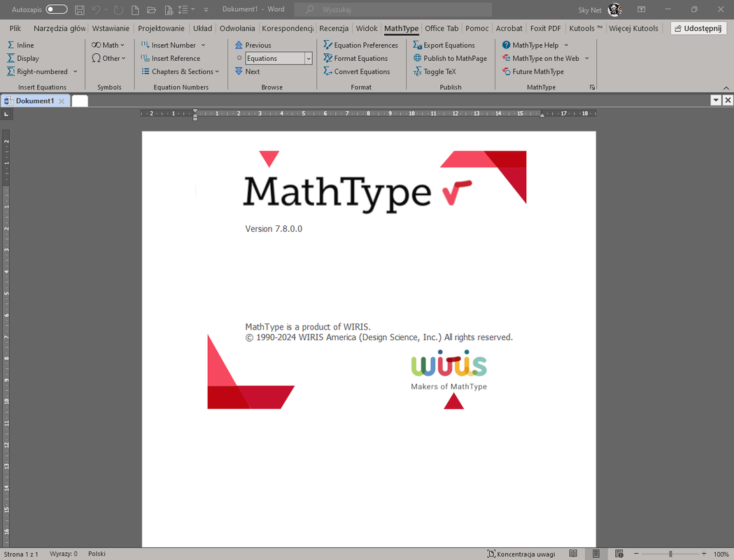Zoom out with the minus button

click(x=636, y=554)
